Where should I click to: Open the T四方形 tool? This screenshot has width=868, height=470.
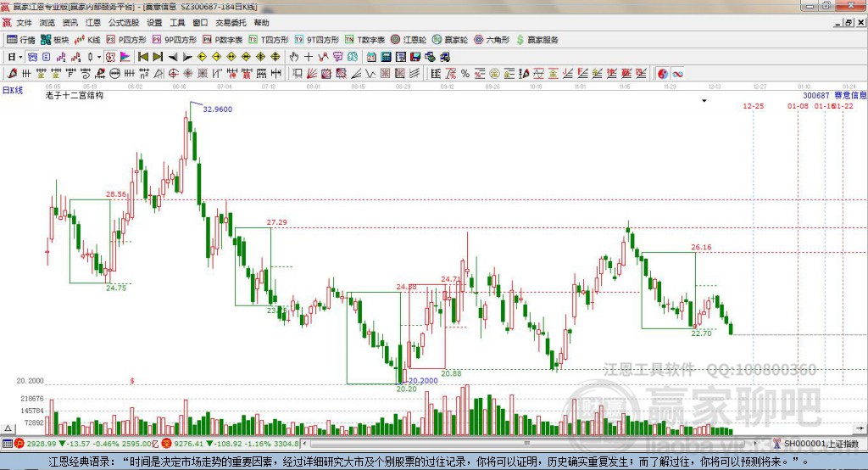pyautogui.click(x=269, y=40)
